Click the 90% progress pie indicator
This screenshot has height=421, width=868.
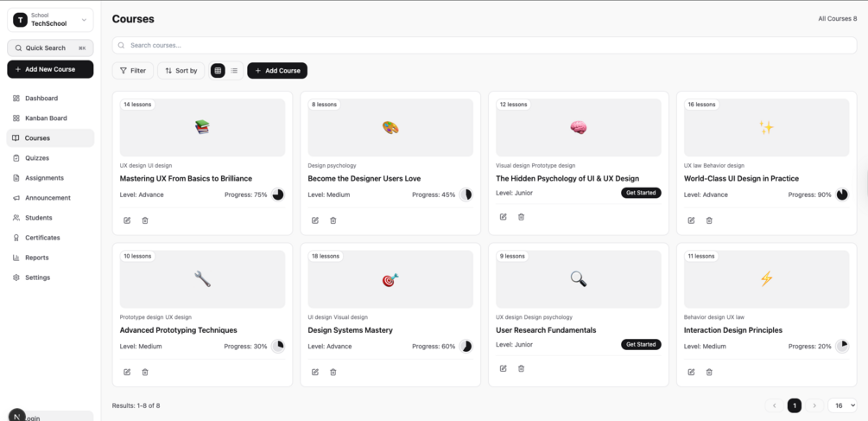842,195
